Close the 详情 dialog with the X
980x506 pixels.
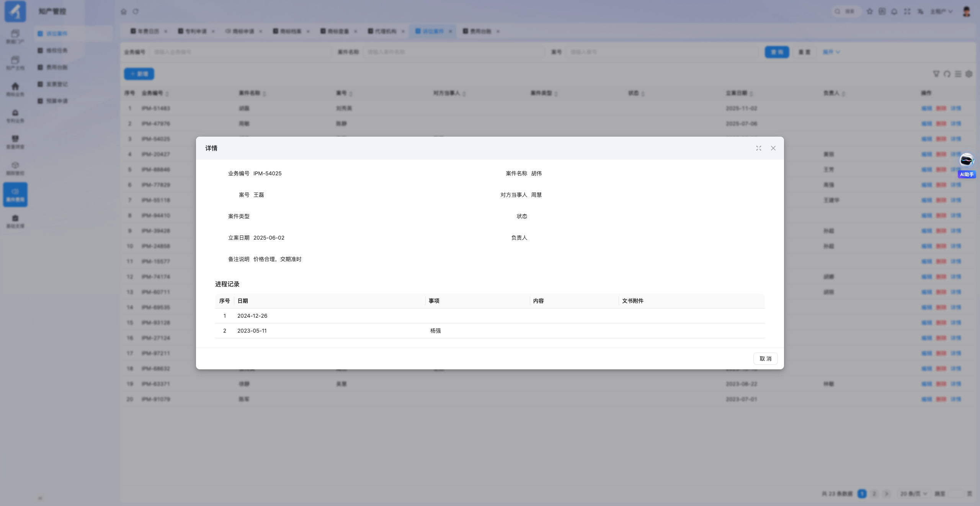[x=773, y=148]
